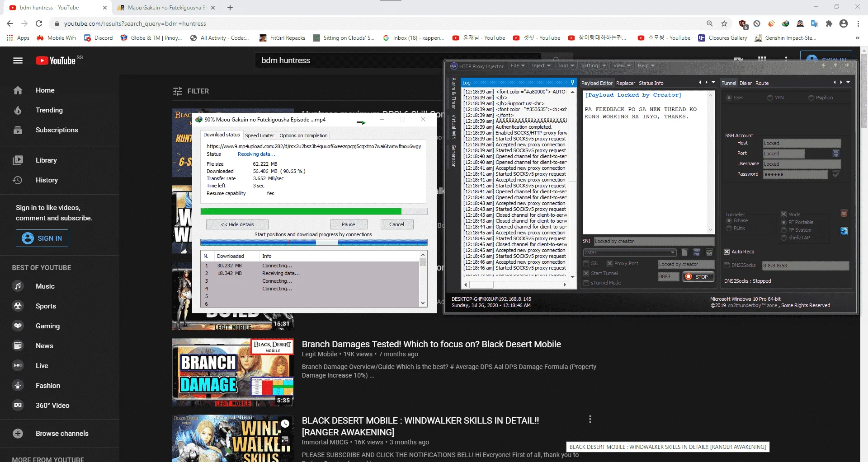Open tab list dropdown of Payload Editor panel
The image size is (868, 462).
pyautogui.click(x=713, y=83)
